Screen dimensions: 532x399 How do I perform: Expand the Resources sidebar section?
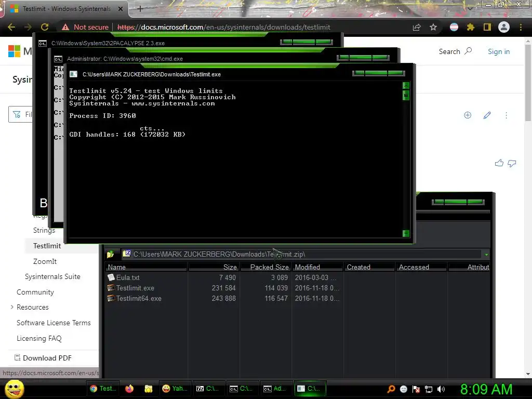pyautogui.click(x=12, y=307)
